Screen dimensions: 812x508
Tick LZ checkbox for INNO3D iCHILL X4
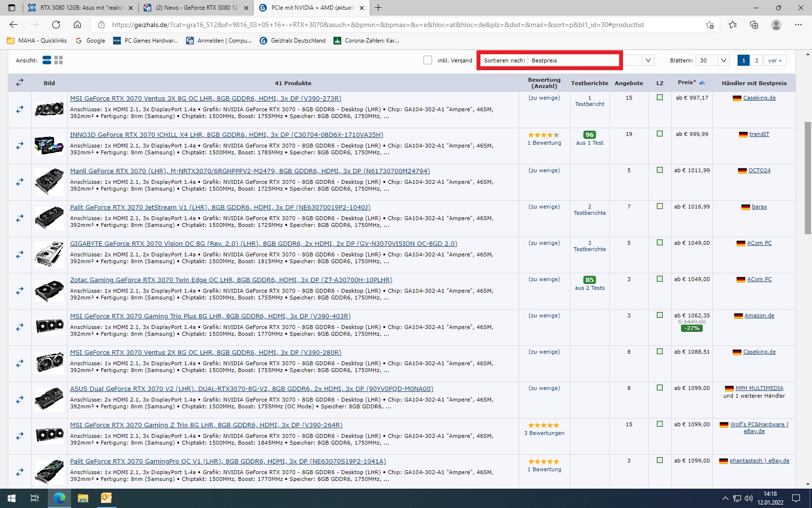[660, 134]
